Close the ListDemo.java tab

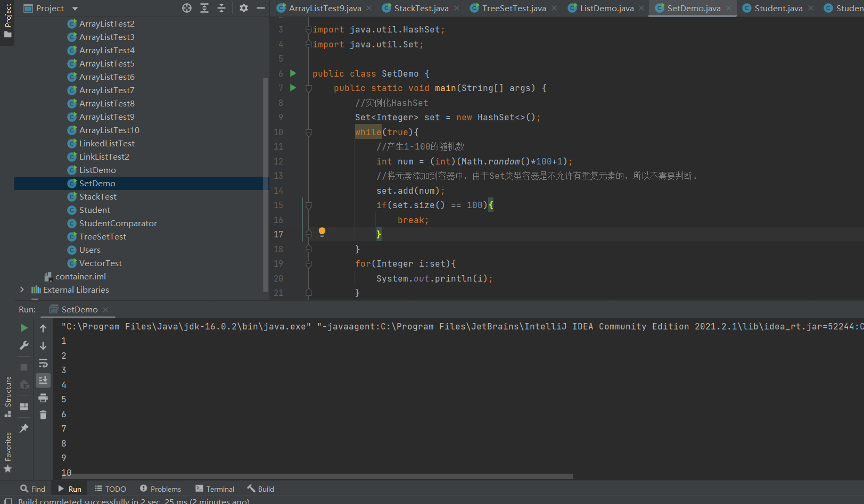[x=641, y=8]
